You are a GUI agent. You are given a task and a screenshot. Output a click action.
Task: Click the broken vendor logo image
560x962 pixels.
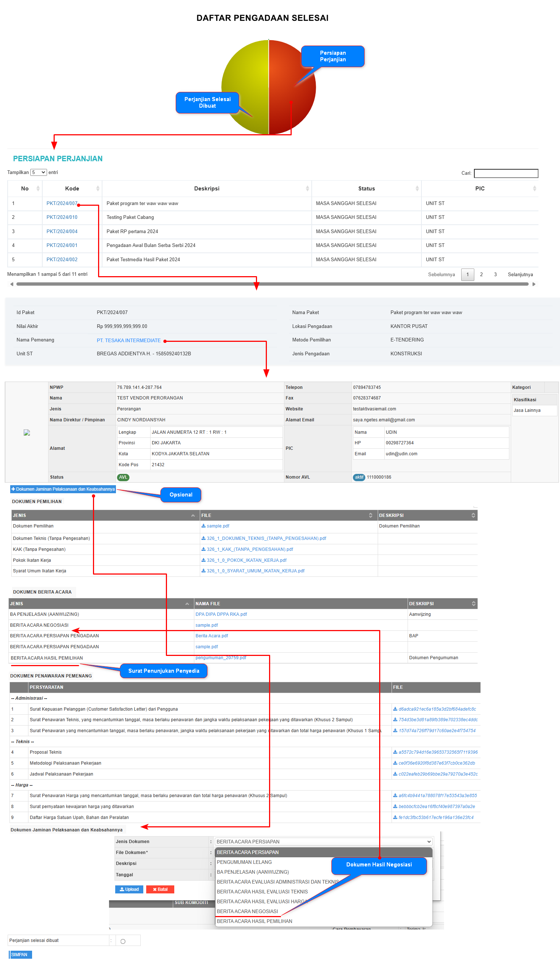pos(27,433)
